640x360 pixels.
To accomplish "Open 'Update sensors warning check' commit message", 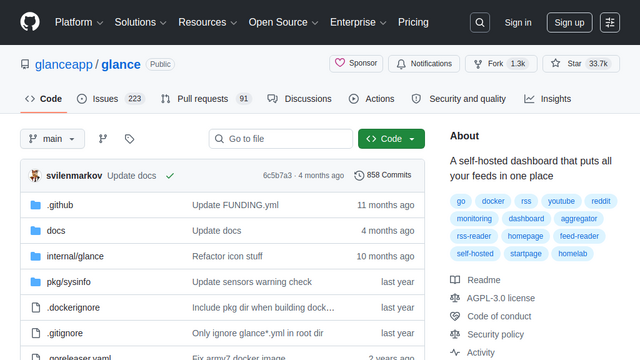I will click(x=252, y=282).
